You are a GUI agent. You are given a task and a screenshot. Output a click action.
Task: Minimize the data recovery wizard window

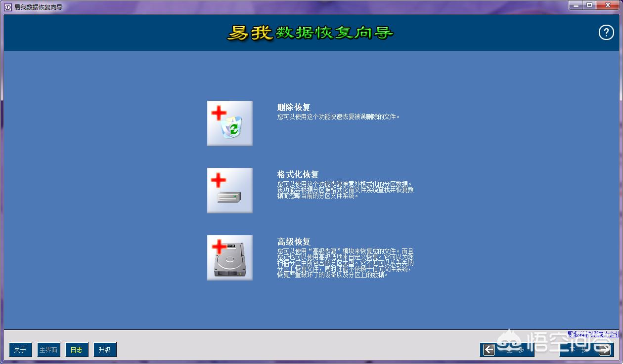pos(576,5)
